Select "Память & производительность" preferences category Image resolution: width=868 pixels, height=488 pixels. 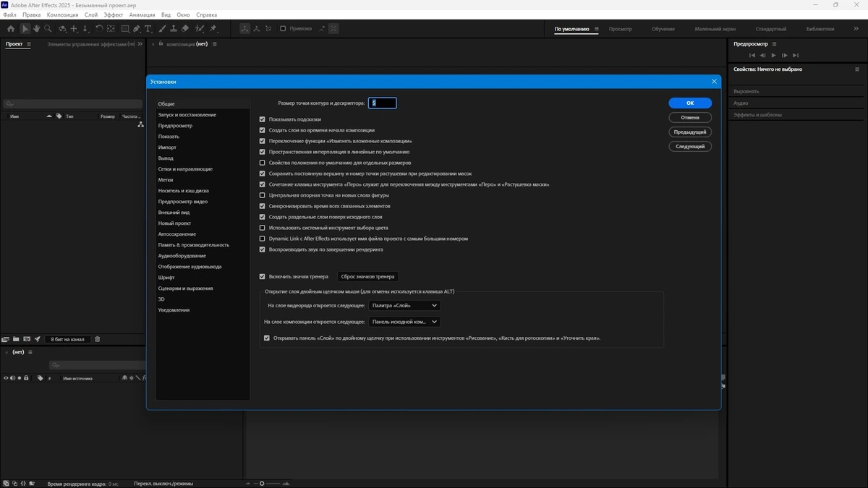pyautogui.click(x=193, y=245)
